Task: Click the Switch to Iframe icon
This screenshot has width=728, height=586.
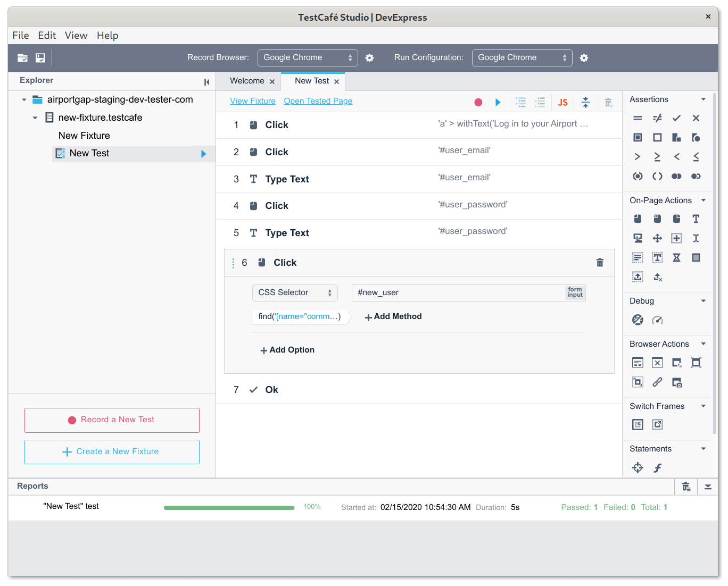Action: point(638,424)
